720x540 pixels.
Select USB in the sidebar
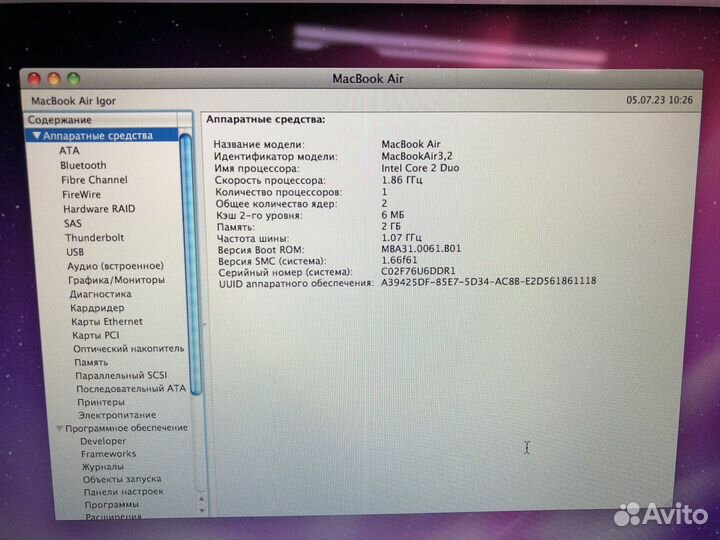tap(75, 252)
